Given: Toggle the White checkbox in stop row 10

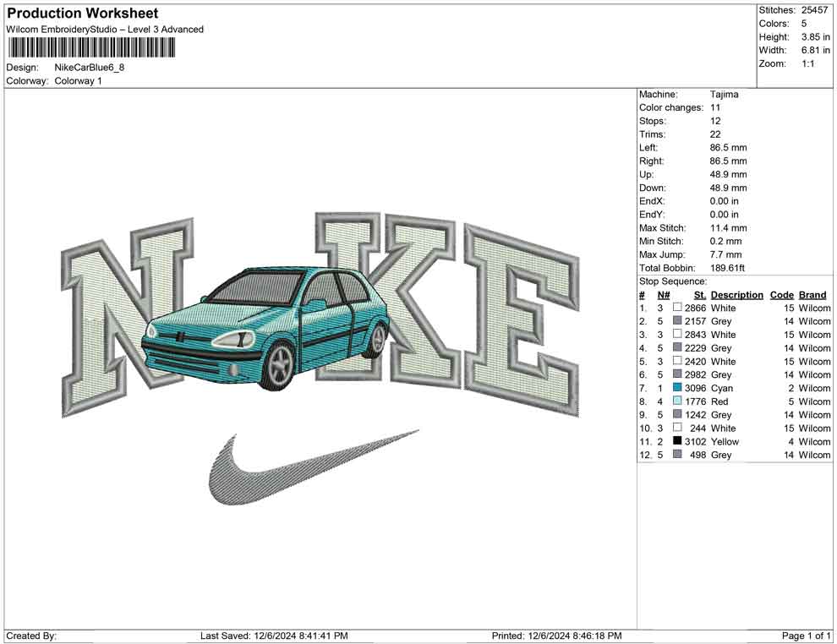Looking at the screenshot, I should click(676, 428).
